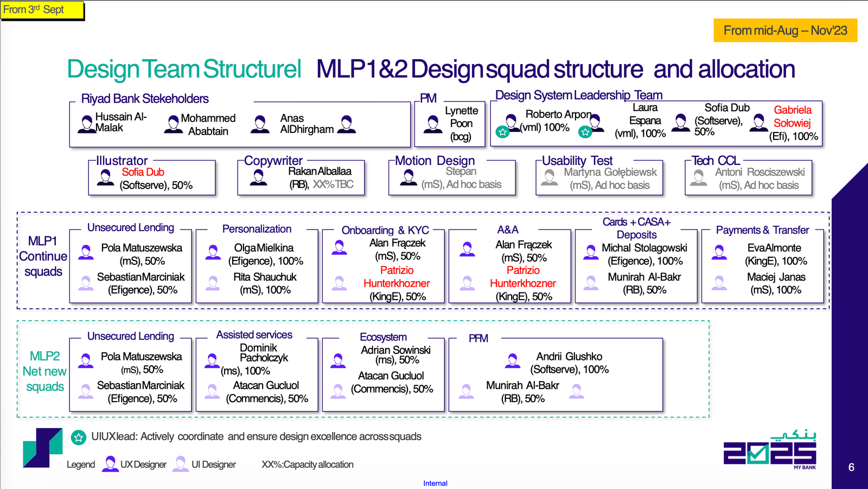Select the 'XX%:Capacity allocation' legend text
The width and height of the screenshot is (868, 489).
[x=308, y=465]
